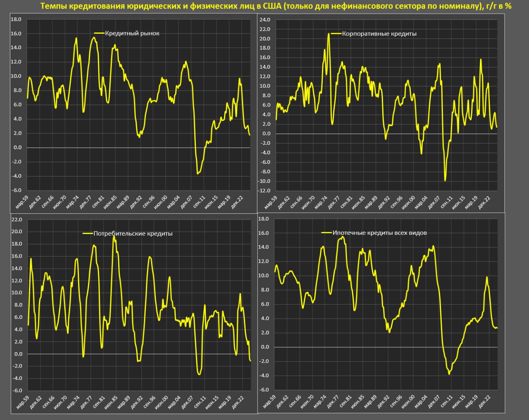The width and height of the screenshot is (529, 420).
Task: Click the highest peak of Корпоративные кредиты line
Action: click(329, 34)
